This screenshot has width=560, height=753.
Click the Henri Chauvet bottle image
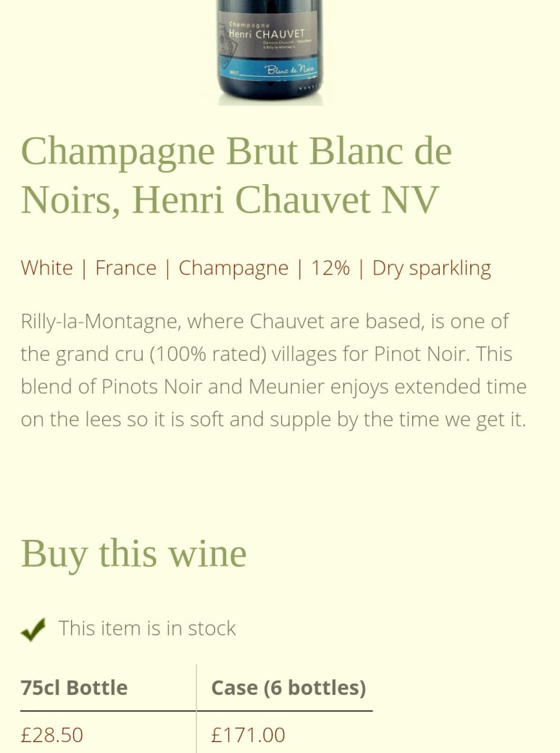(270, 52)
